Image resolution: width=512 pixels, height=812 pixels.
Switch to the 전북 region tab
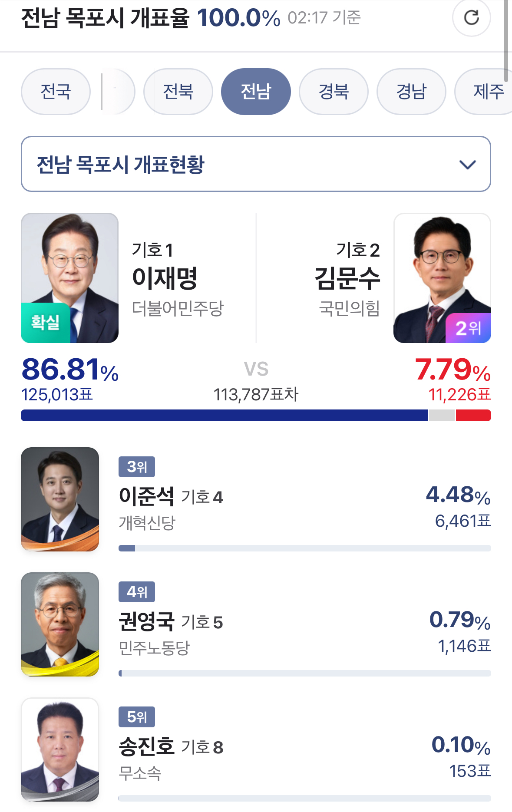[x=178, y=92]
